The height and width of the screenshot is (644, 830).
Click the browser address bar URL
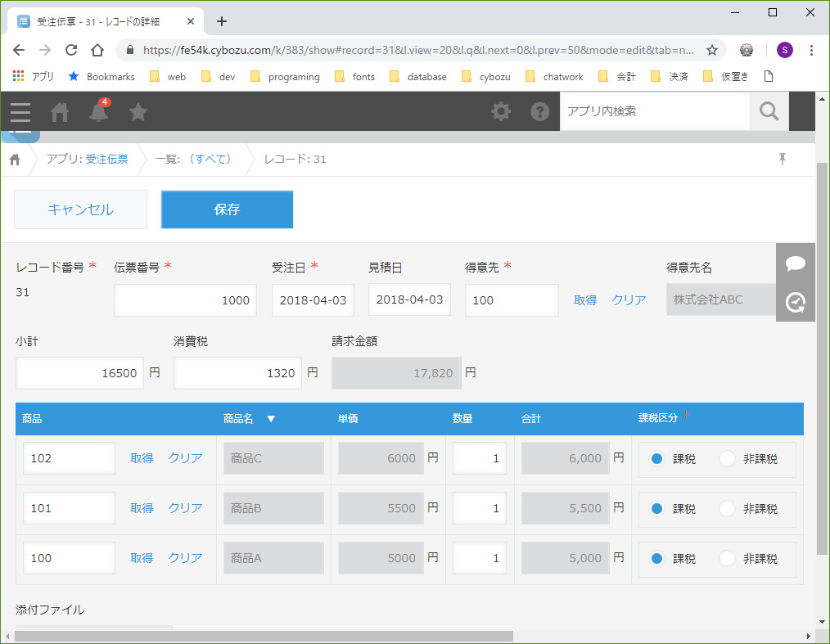click(x=418, y=50)
